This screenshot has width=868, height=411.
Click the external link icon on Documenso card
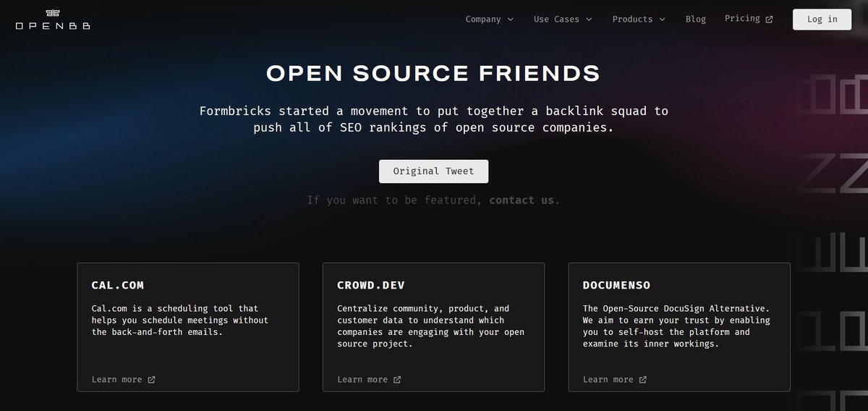point(643,379)
